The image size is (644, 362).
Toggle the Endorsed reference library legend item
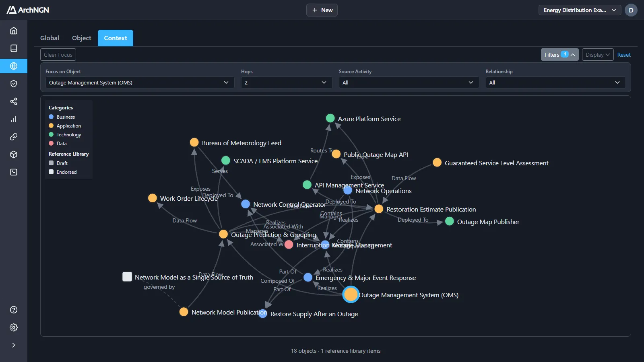pyautogui.click(x=63, y=172)
